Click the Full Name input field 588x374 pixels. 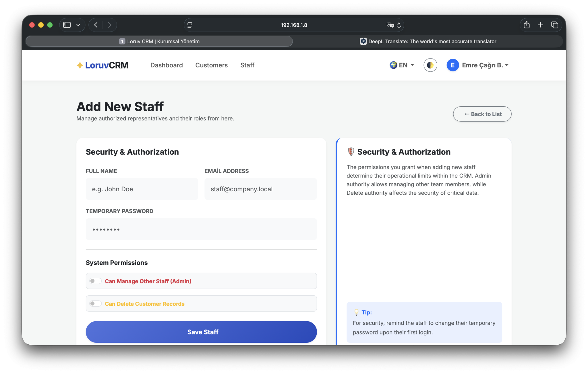pyautogui.click(x=142, y=189)
